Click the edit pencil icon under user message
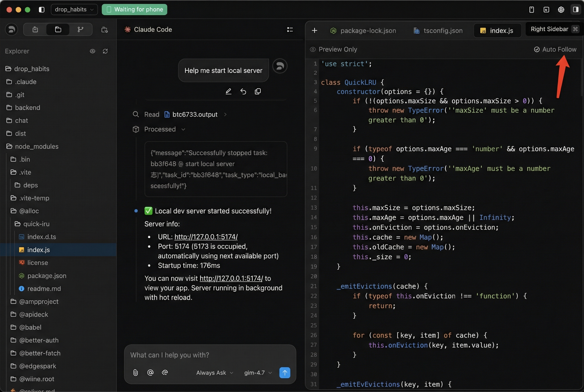The image size is (584, 392). [228, 92]
